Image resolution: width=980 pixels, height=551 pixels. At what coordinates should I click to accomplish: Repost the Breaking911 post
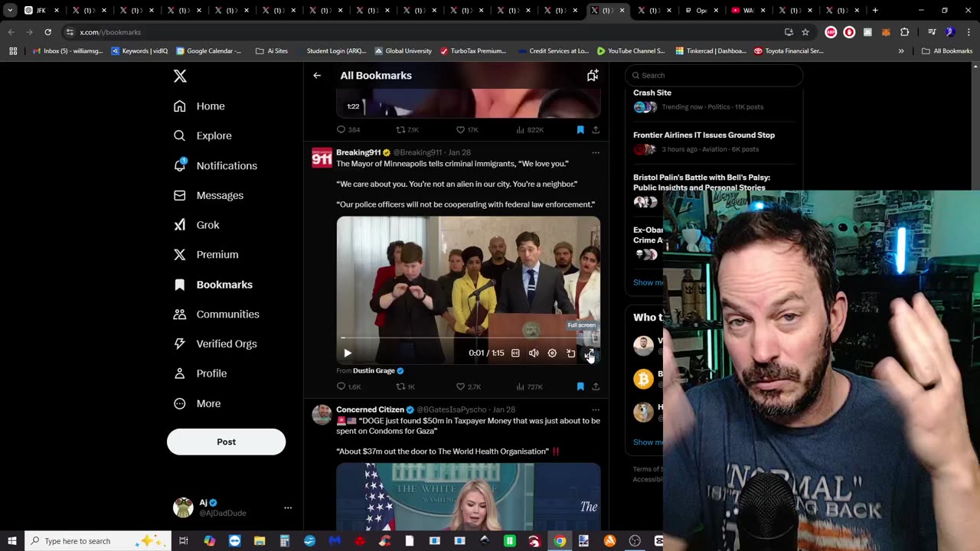click(405, 386)
